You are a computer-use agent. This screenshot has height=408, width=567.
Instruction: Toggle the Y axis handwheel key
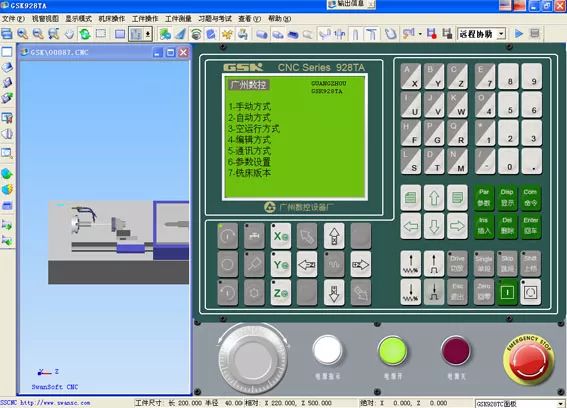click(281, 265)
